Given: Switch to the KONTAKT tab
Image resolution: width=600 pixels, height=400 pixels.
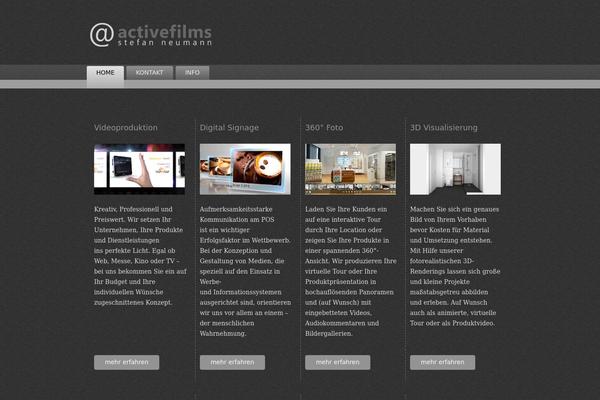Looking at the screenshot, I should coord(150,73).
